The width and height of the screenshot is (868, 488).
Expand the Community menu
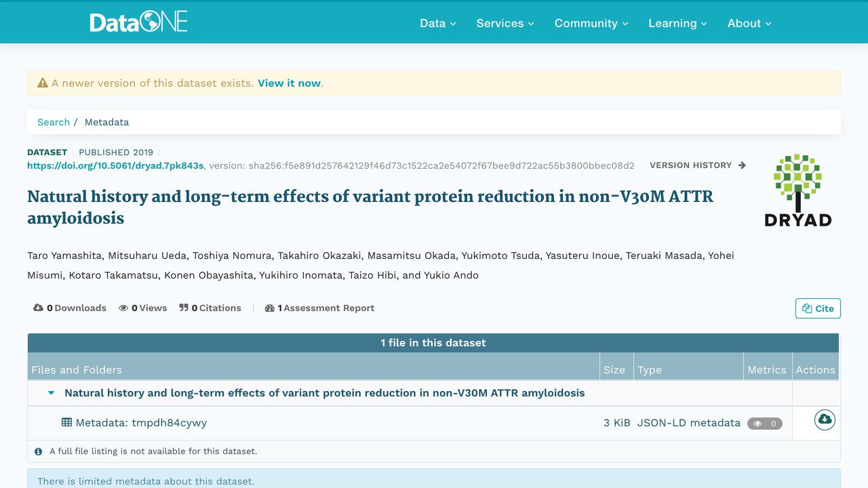(x=591, y=23)
